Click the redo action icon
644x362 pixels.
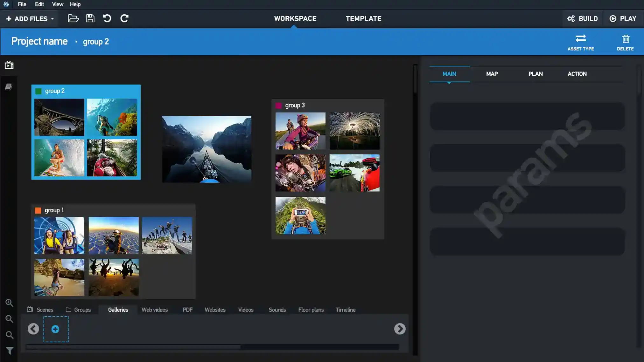point(124,18)
